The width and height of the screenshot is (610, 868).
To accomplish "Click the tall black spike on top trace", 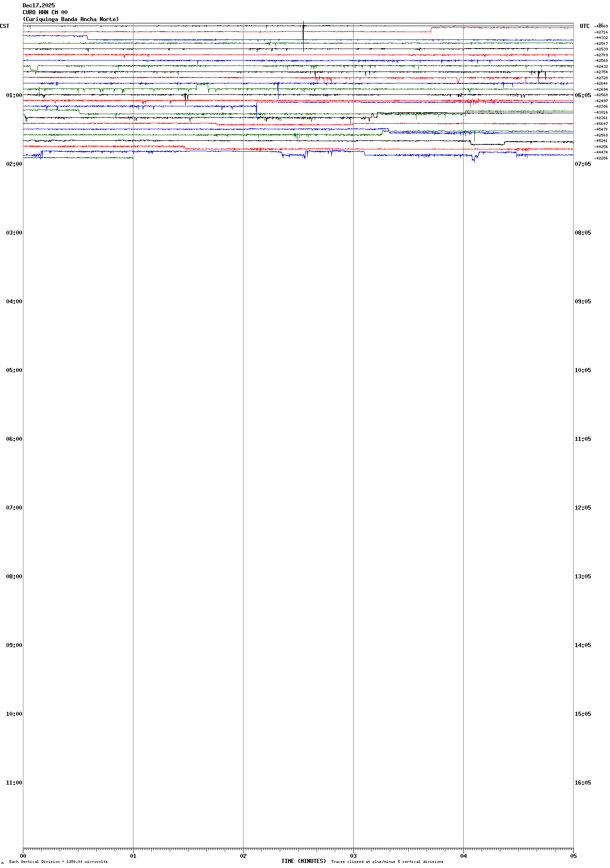I will tap(303, 36).
